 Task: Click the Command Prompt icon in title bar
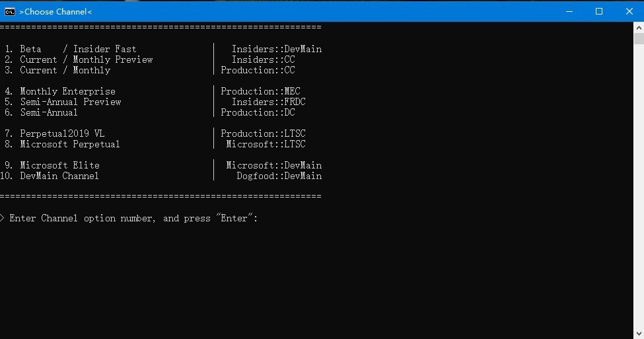10,11
